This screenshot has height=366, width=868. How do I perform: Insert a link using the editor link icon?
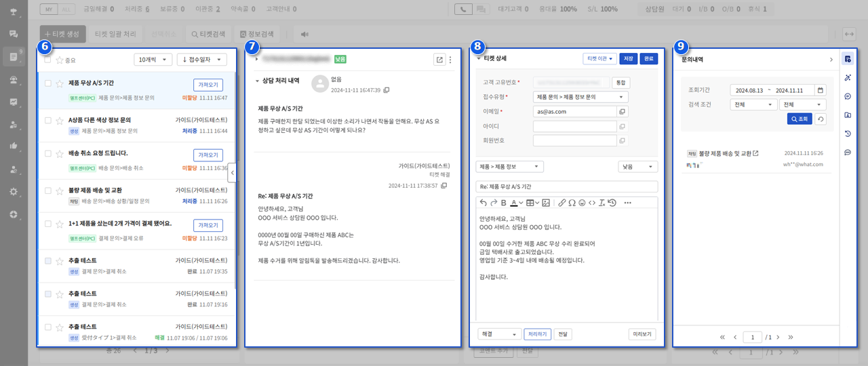(561, 203)
